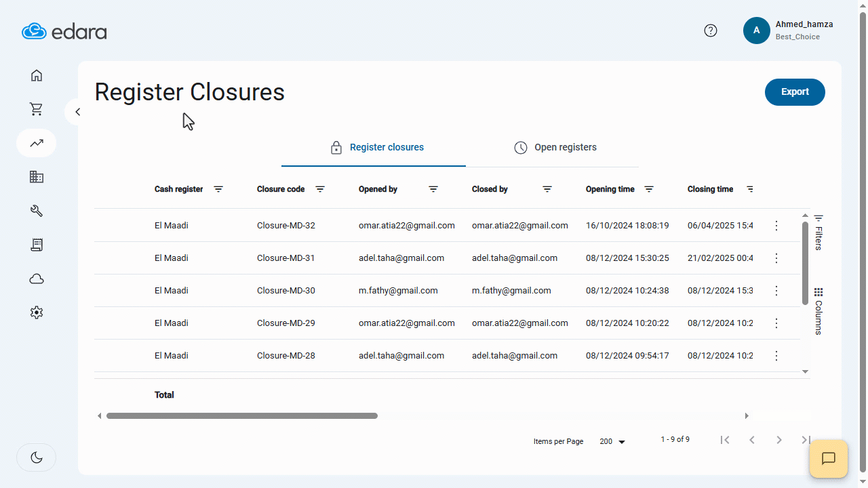Filter the Opening time column
This screenshot has width=868, height=488.
click(649, 189)
